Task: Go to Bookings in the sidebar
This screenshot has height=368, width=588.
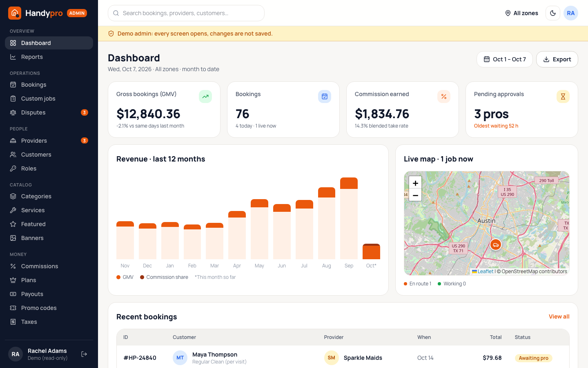Action: pyautogui.click(x=49, y=85)
